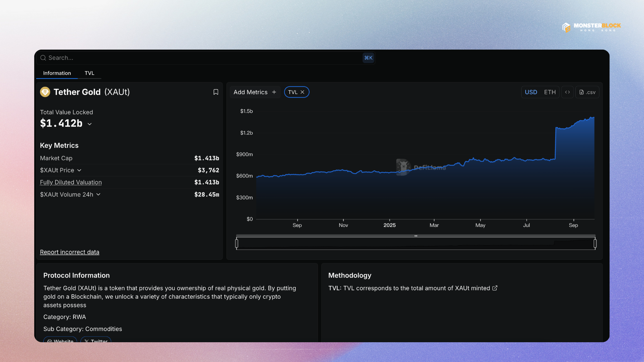
Task: Click the $3,762 price value
Action: 208,170
